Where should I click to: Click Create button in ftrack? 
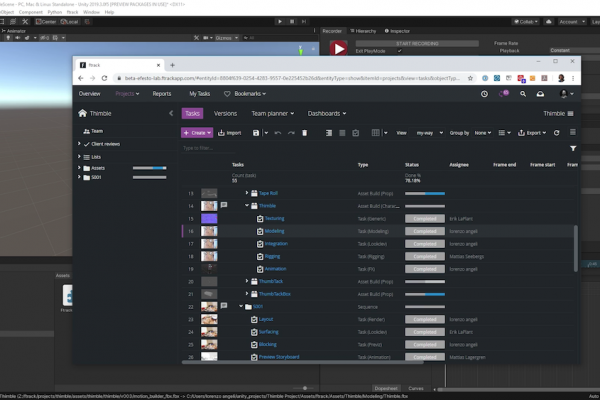click(197, 133)
